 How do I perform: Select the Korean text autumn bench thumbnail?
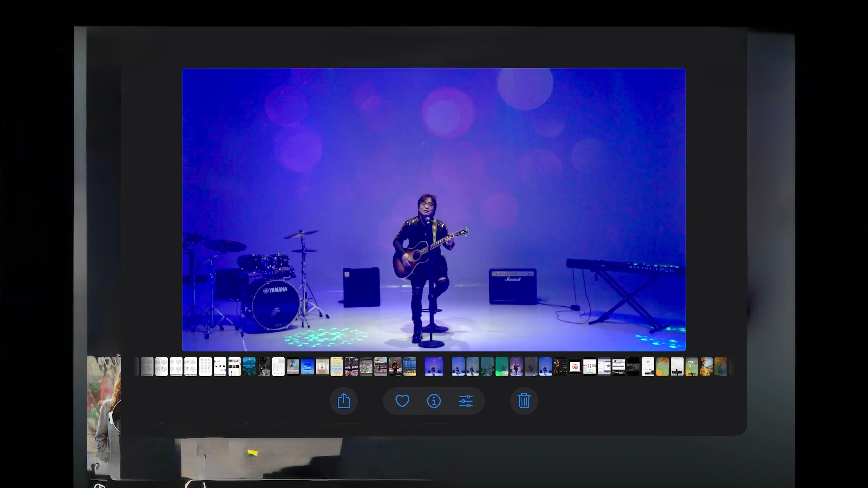click(692, 367)
